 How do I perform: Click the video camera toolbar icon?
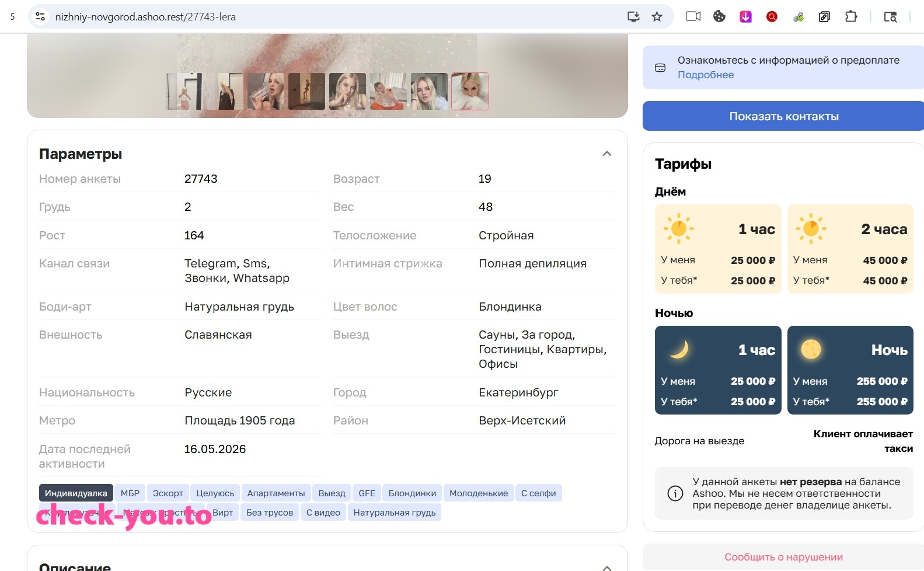(693, 16)
